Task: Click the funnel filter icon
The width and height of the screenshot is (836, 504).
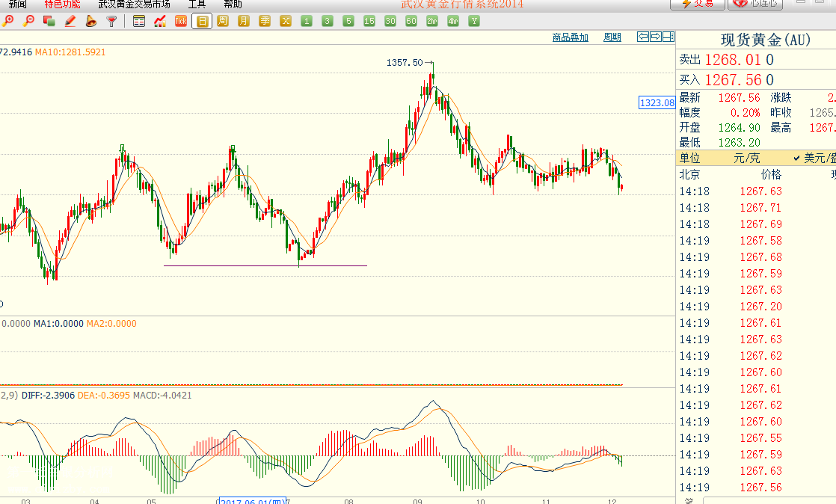Action: click(111, 21)
